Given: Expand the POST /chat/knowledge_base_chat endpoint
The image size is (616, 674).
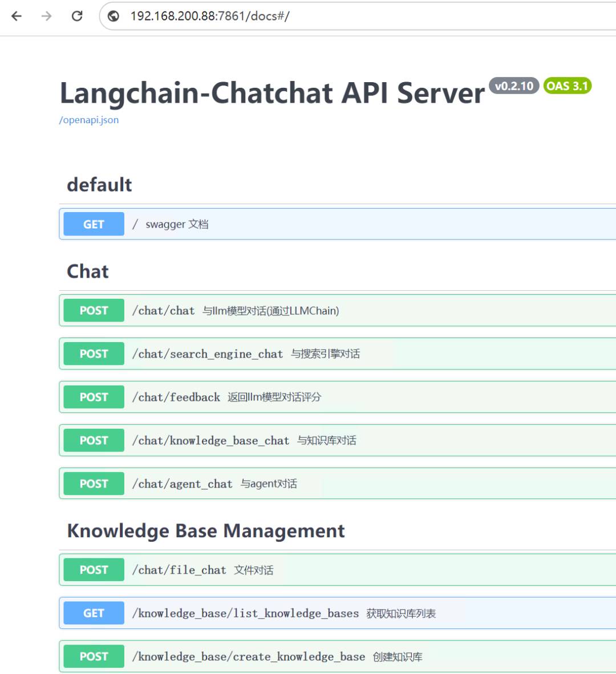Looking at the screenshot, I should point(338,440).
